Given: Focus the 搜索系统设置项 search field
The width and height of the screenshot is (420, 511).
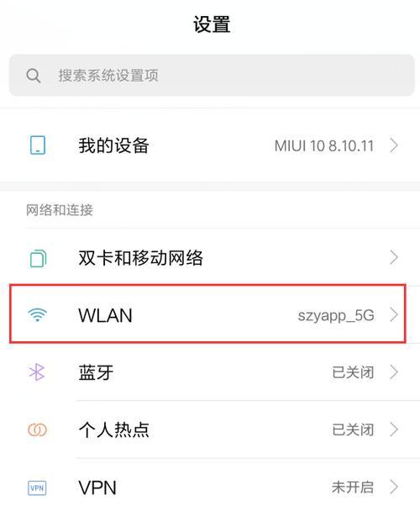Looking at the screenshot, I should click(x=212, y=76).
